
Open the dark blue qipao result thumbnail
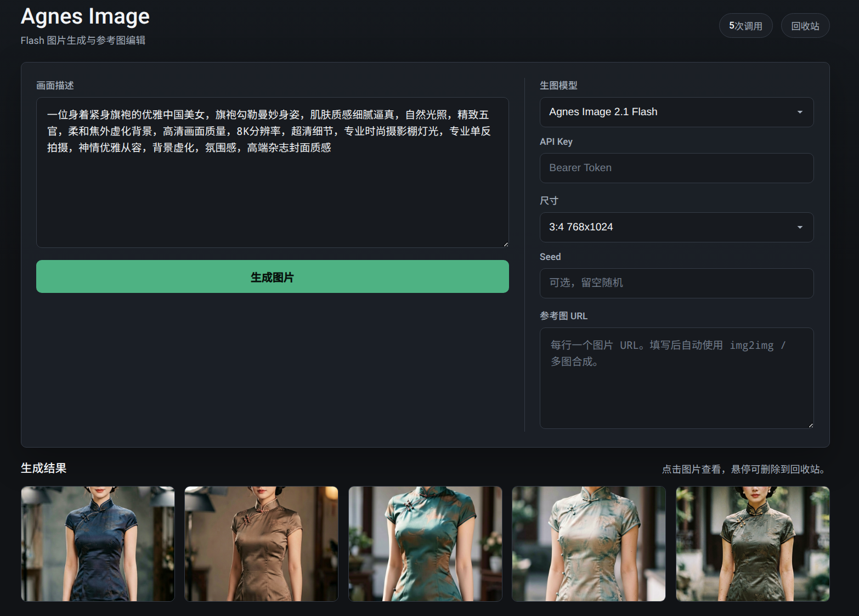click(98, 544)
